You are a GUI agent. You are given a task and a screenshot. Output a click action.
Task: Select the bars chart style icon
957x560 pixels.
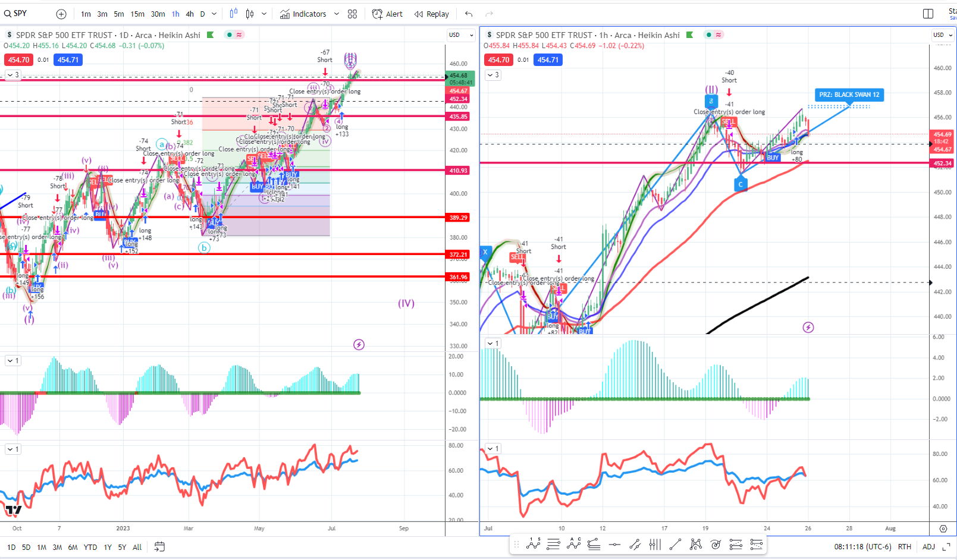[x=234, y=14]
